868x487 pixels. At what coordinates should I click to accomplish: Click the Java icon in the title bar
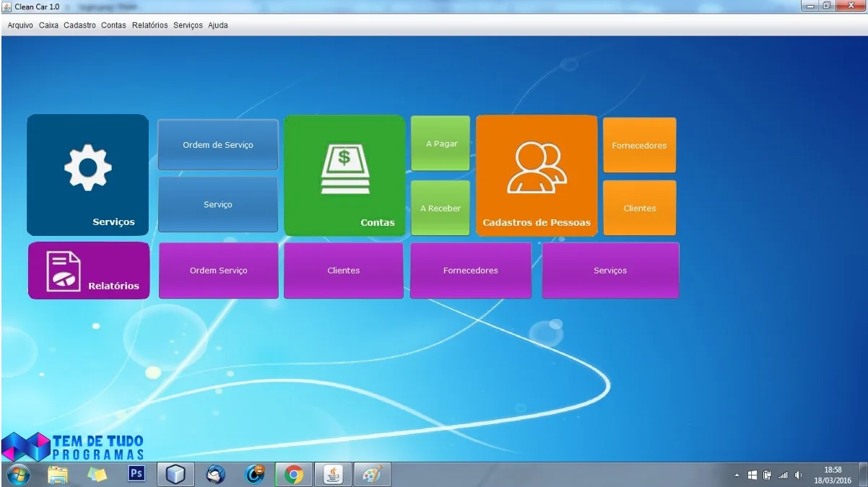coord(7,6)
